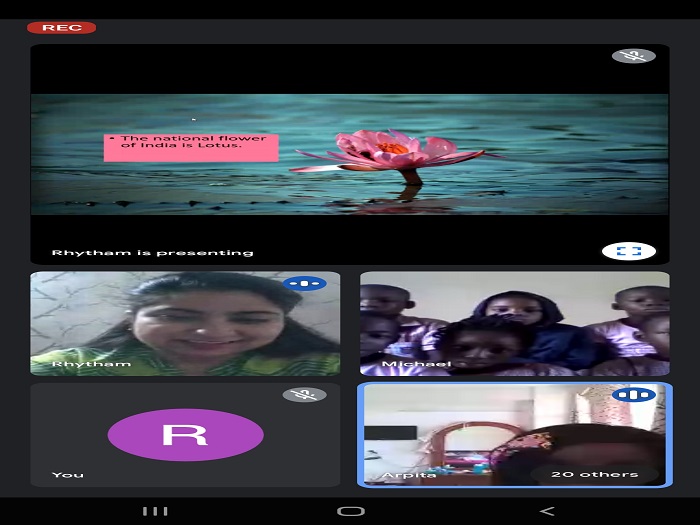700x525 pixels.
Task: Go to home via navigation bar
Action: [x=350, y=511]
